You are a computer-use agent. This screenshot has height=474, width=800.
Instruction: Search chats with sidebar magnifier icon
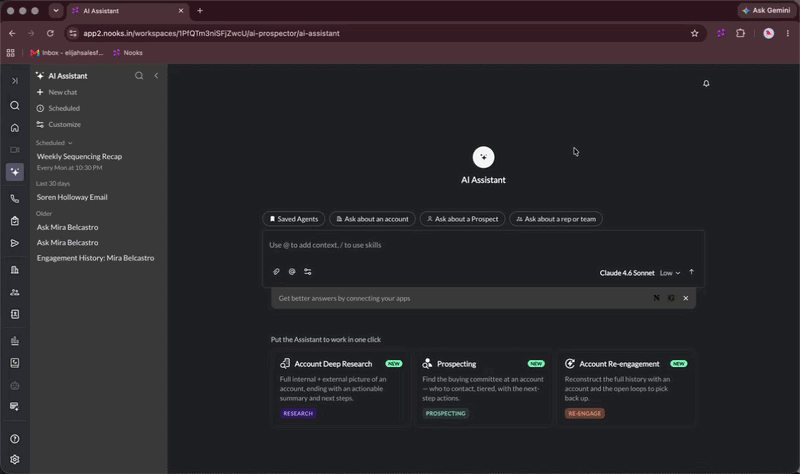pos(139,76)
